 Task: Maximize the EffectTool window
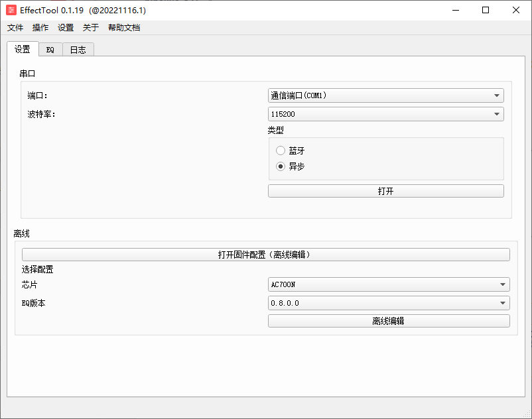coord(486,10)
